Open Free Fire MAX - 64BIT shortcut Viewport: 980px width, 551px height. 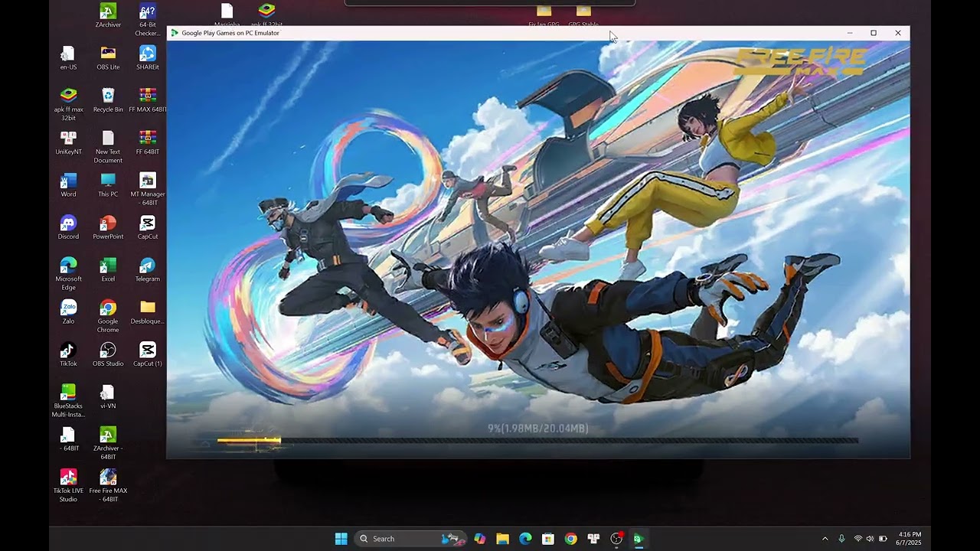(108, 486)
